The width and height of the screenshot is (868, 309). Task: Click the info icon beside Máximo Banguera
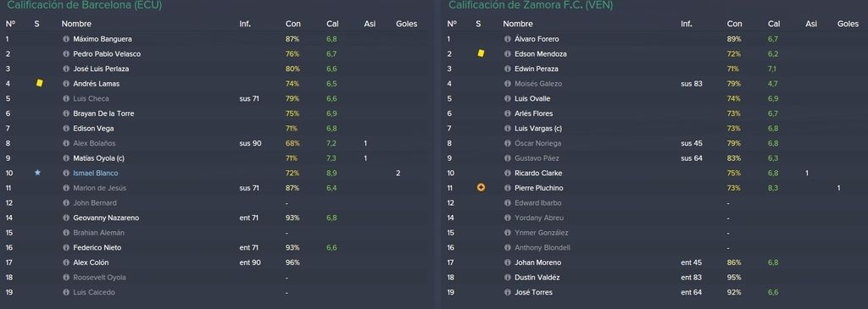pyautogui.click(x=66, y=39)
